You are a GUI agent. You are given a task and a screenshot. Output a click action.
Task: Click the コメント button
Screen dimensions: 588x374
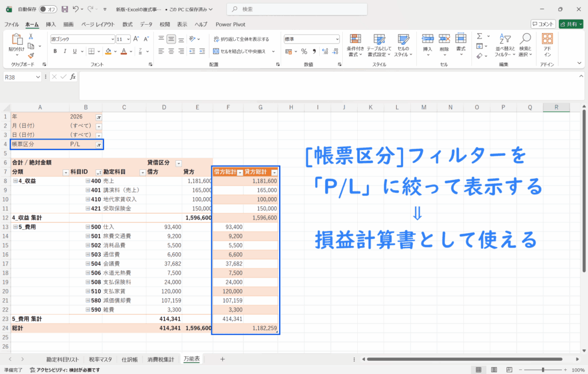point(543,24)
